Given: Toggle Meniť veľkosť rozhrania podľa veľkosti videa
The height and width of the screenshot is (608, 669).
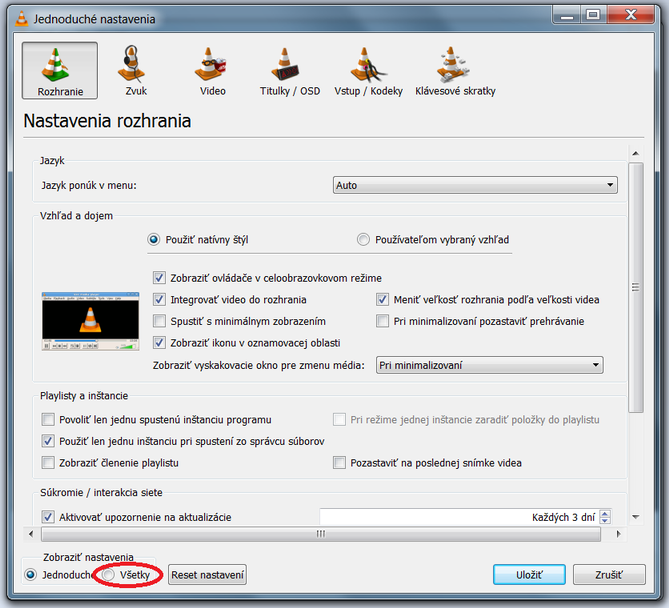Looking at the screenshot, I should 382,300.
